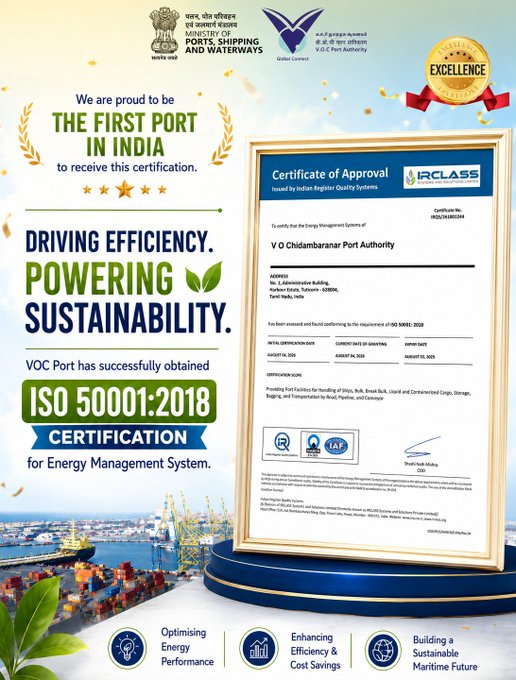Screen dimensions: 516x680
Task: Click the Certificate of Approval heading
Action: pos(330,174)
